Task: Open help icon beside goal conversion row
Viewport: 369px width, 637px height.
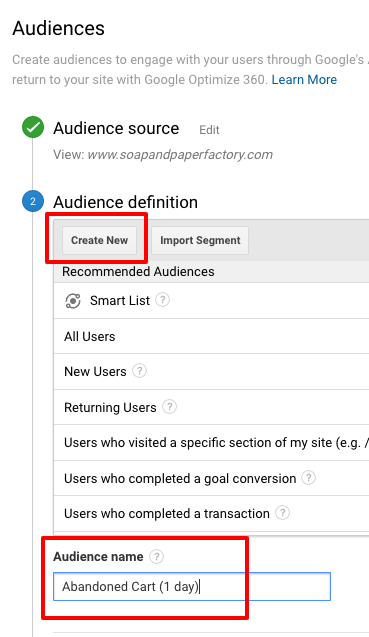Action: click(x=308, y=478)
